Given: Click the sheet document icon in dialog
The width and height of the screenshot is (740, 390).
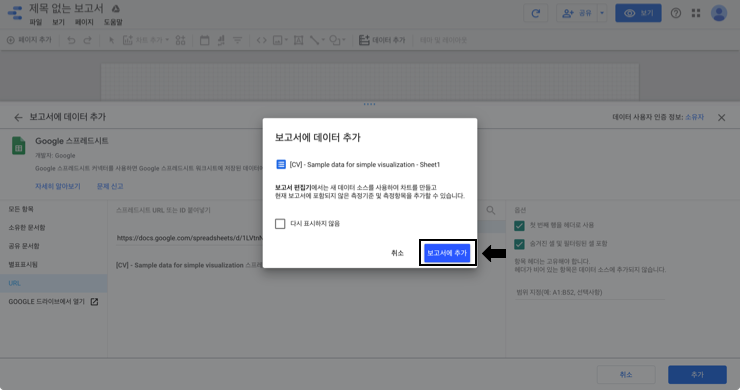Looking at the screenshot, I should [x=281, y=164].
